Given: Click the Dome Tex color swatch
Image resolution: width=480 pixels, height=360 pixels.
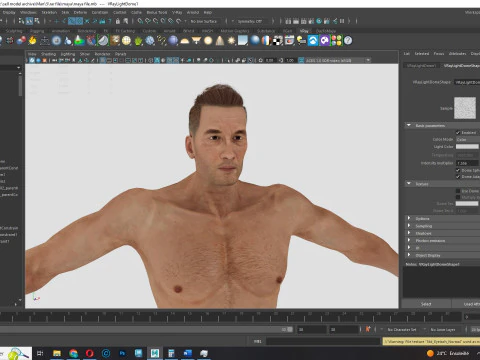Looking at the screenshot, I should (467, 204).
